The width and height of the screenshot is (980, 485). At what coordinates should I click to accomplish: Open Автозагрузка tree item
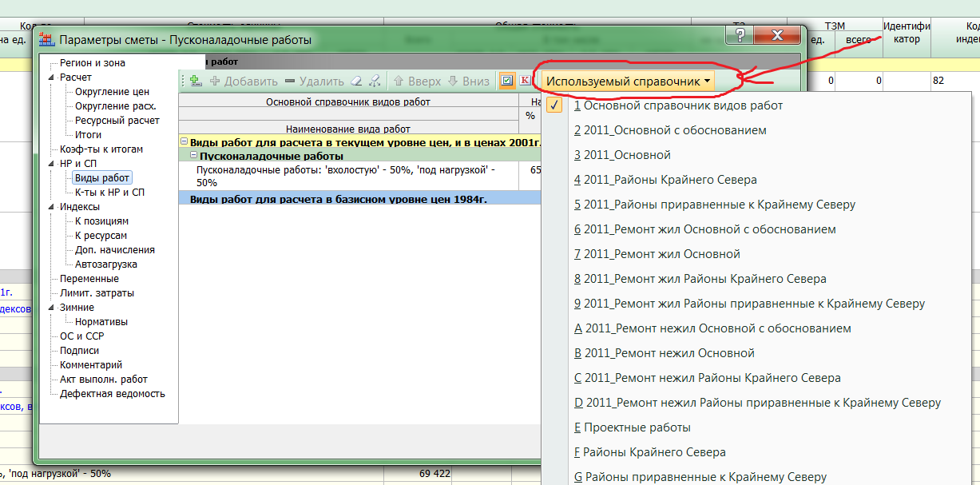[106, 264]
